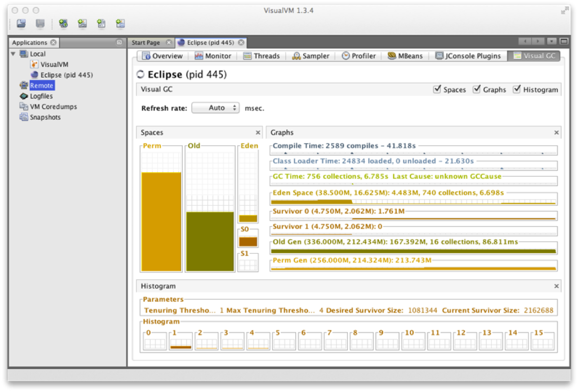This screenshot has height=392, width=578.
Task: Click the Add JMX Connection toolbar icon
Action: coord(82,23)
